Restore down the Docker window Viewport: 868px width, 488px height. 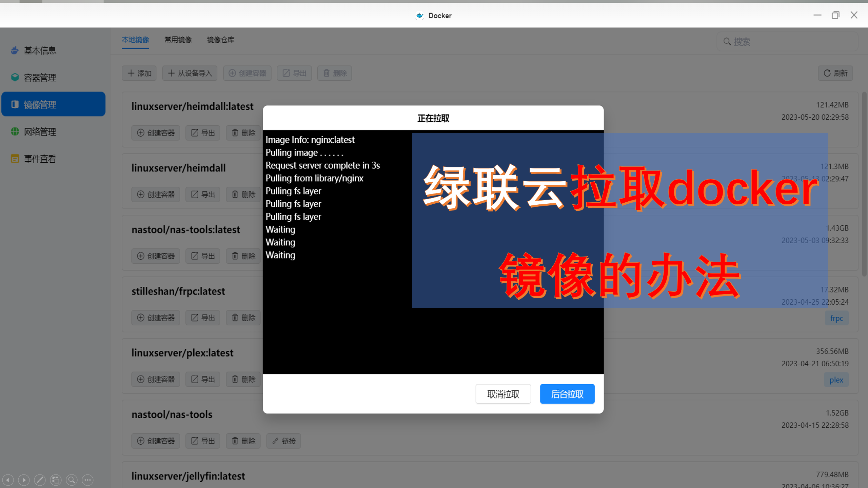click(x=835, y=15)
